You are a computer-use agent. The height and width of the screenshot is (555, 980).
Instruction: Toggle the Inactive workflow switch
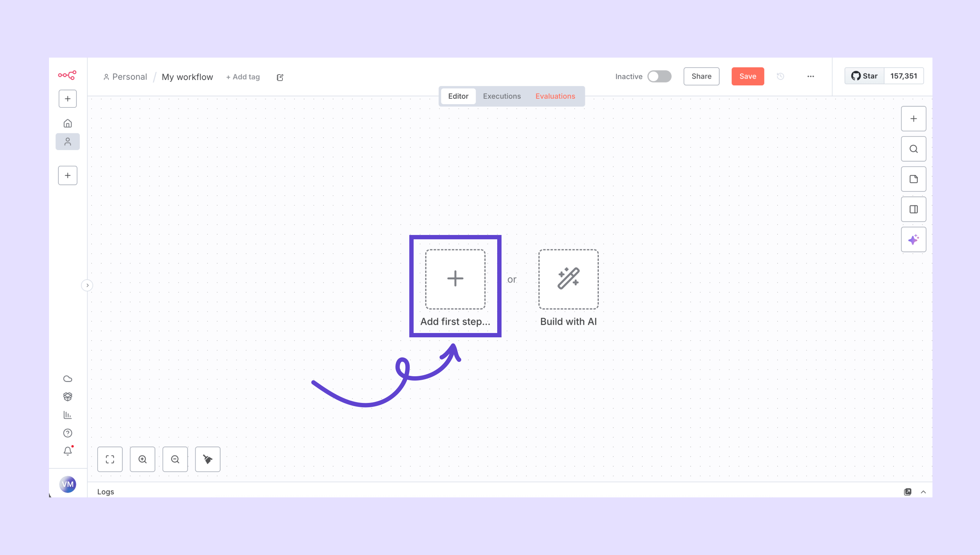coord(659,76)
